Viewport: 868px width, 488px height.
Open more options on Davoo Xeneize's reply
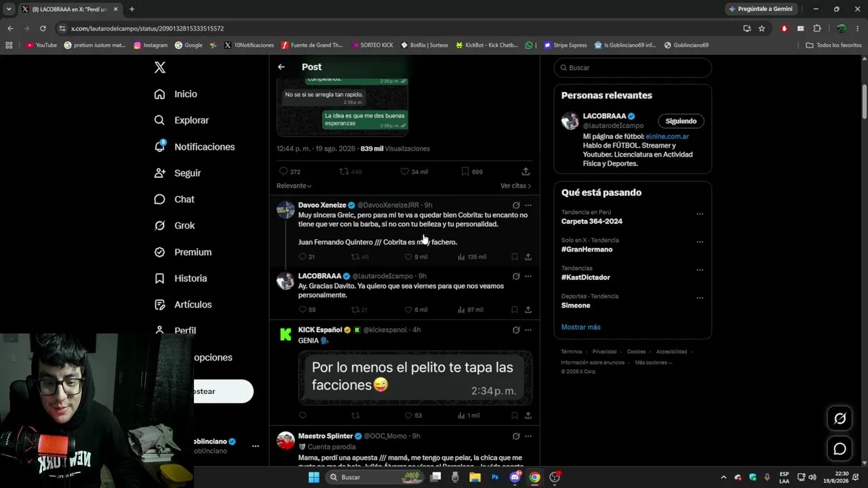tap(528, 205)
